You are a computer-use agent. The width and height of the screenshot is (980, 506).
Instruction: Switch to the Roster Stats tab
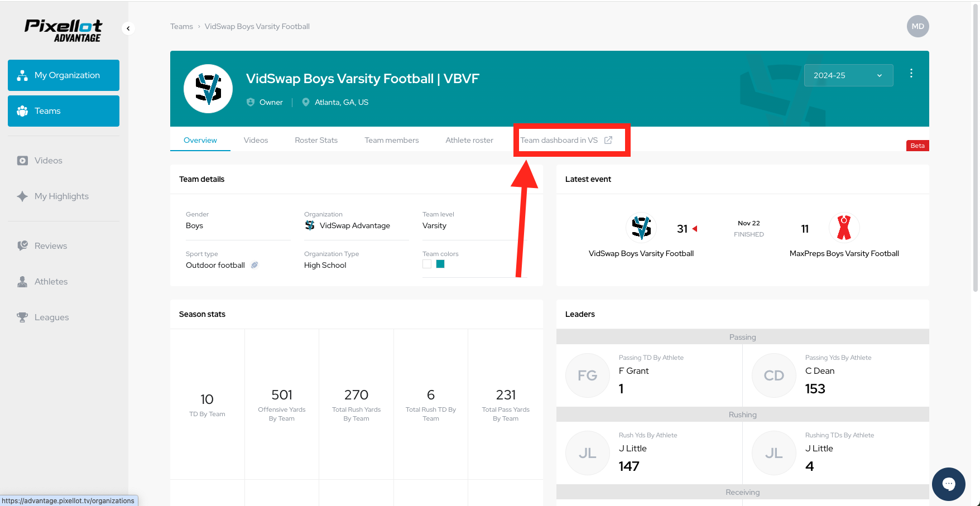(316, 140)
